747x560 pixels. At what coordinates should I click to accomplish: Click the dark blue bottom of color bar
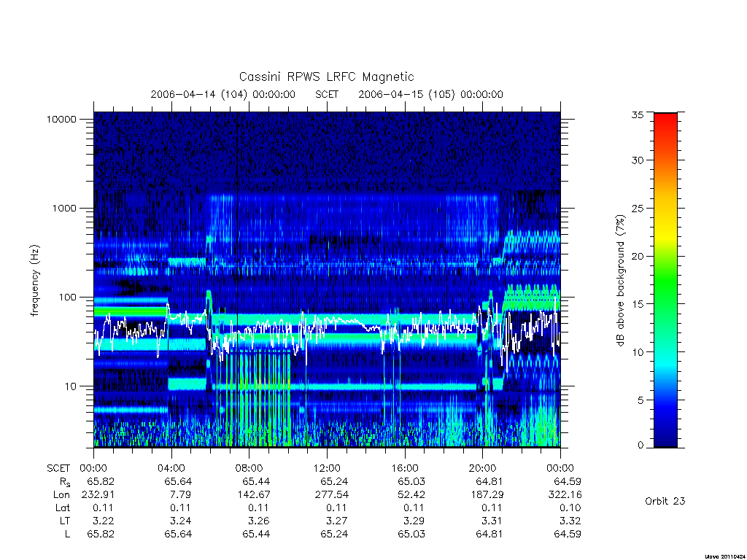[x=665, y=438]
